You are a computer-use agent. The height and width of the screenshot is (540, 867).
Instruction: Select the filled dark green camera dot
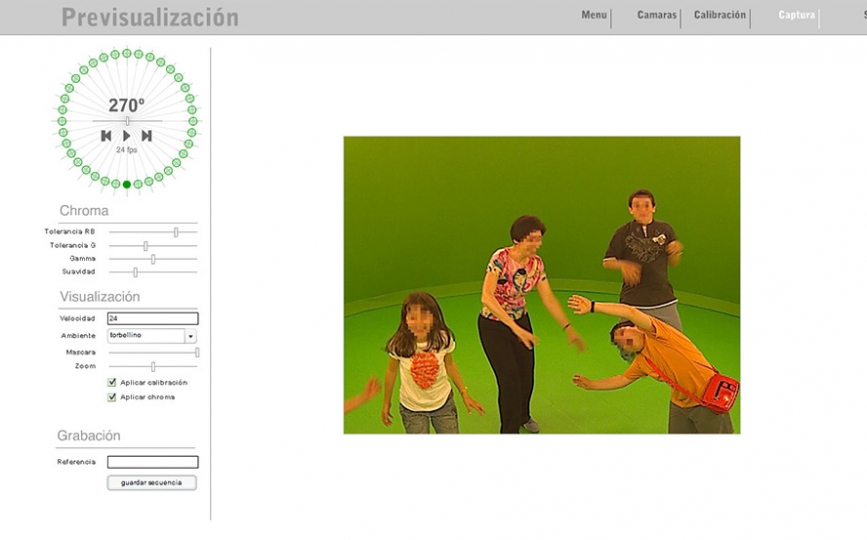[x=127, y=185]
